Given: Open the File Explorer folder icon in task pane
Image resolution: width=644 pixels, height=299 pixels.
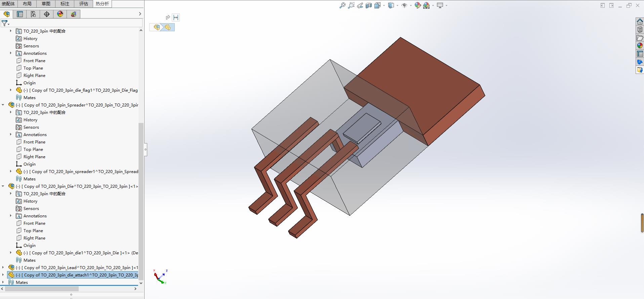Looking at the screenshot, I should (640, 38).
